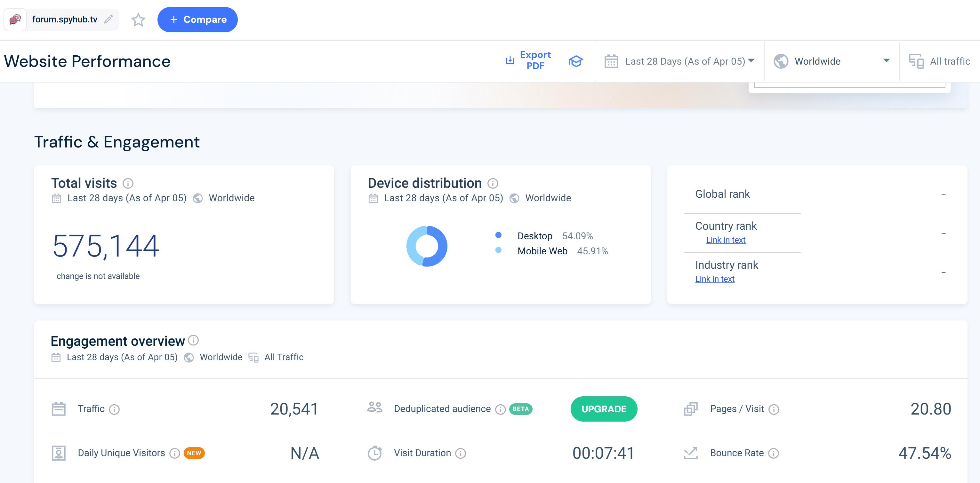Image resolution: width=980 pixels, height=483 pixels.
Task: Click the info icon next to Bounce Rate
Action: [774, 453]
